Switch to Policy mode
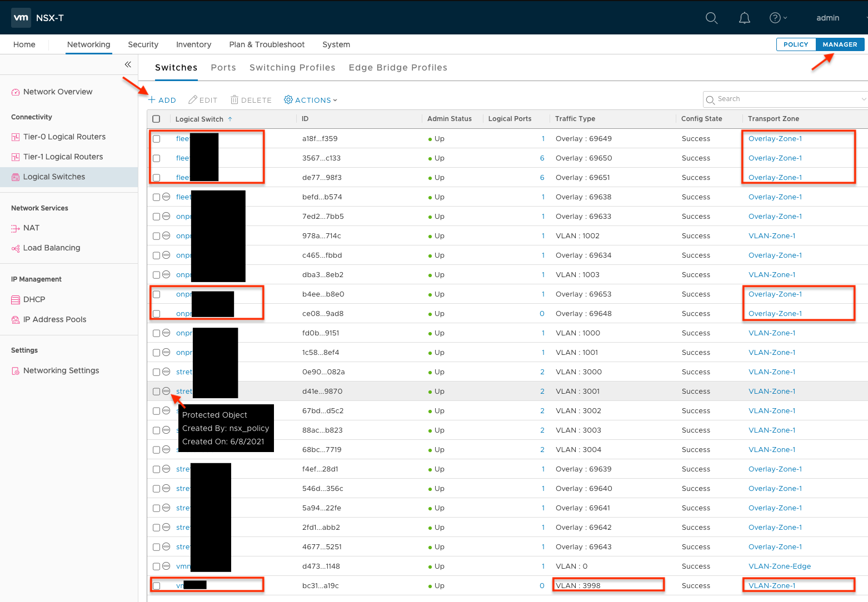 click(x=796, y=44)
